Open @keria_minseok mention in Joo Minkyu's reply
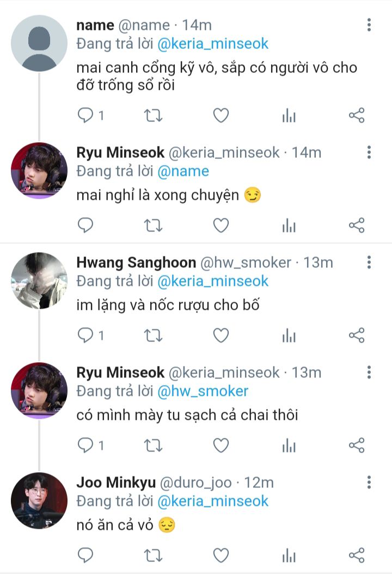This screenshot has height=574, width=392. [213, 501]
